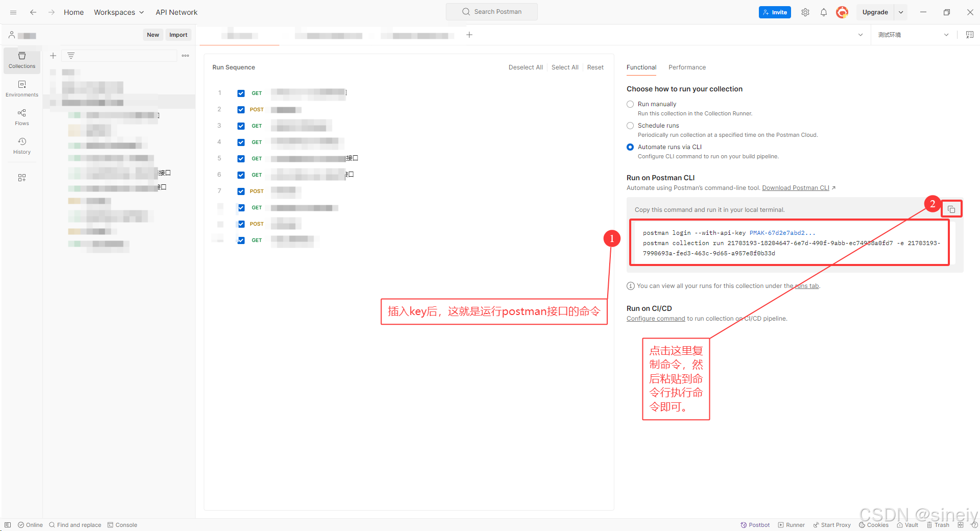Open the Console panel
The image size is (980, 531).
[123, 525]
